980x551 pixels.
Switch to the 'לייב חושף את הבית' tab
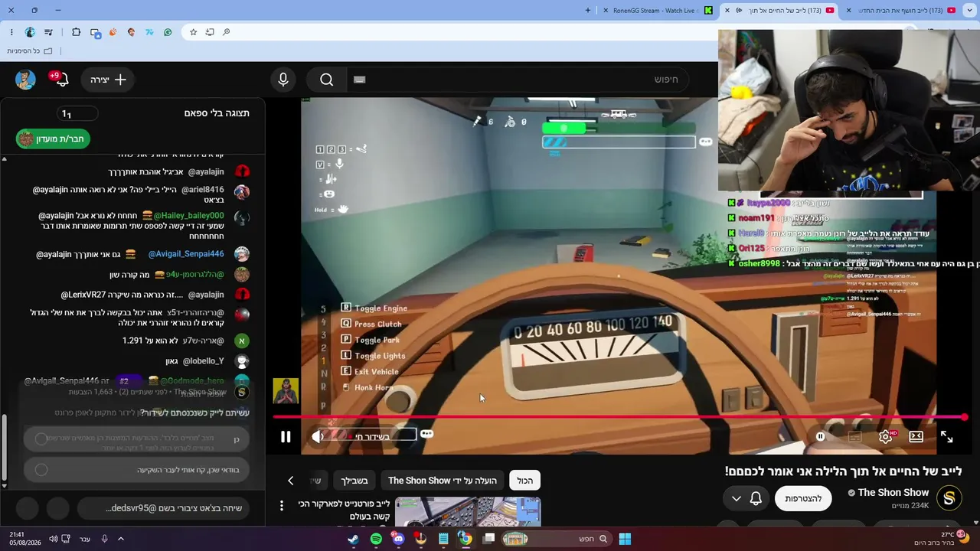point(901,10)
